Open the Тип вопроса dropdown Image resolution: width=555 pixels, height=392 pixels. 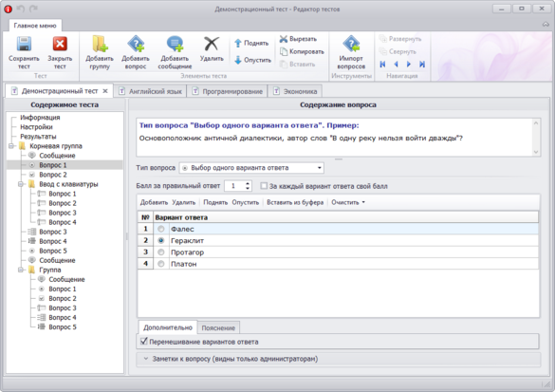pyautogui.click(x=251, y=168)
